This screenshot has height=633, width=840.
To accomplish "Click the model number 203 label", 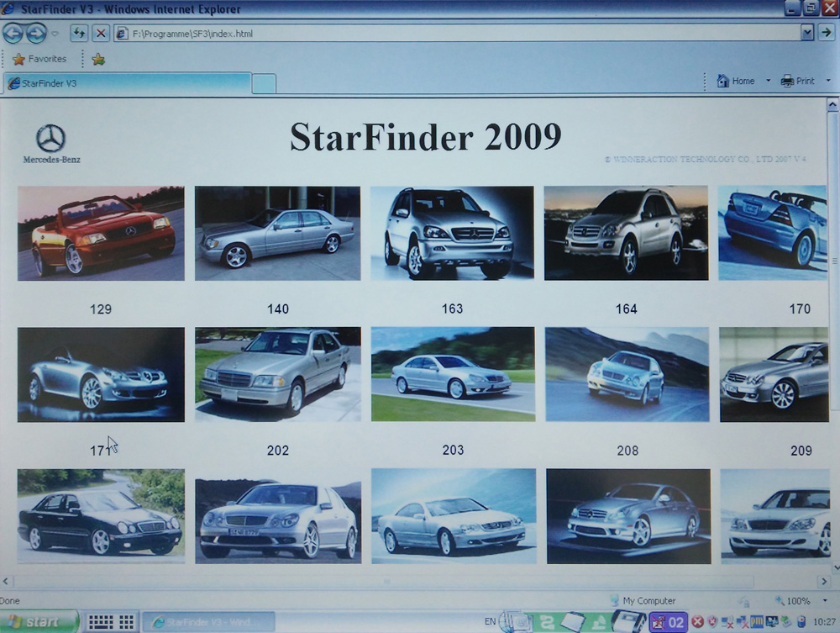I will pyautogui.click(x=454, y=450).
